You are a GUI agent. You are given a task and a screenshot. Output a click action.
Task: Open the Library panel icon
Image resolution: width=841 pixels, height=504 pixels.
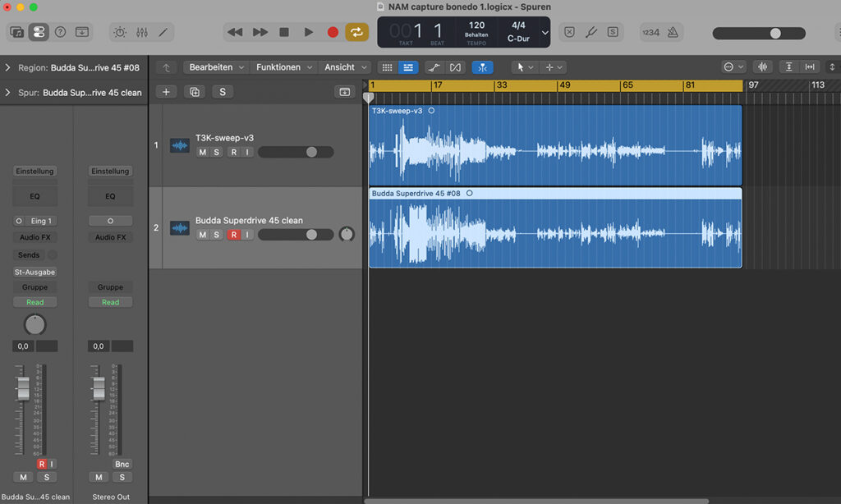(16, 32)
